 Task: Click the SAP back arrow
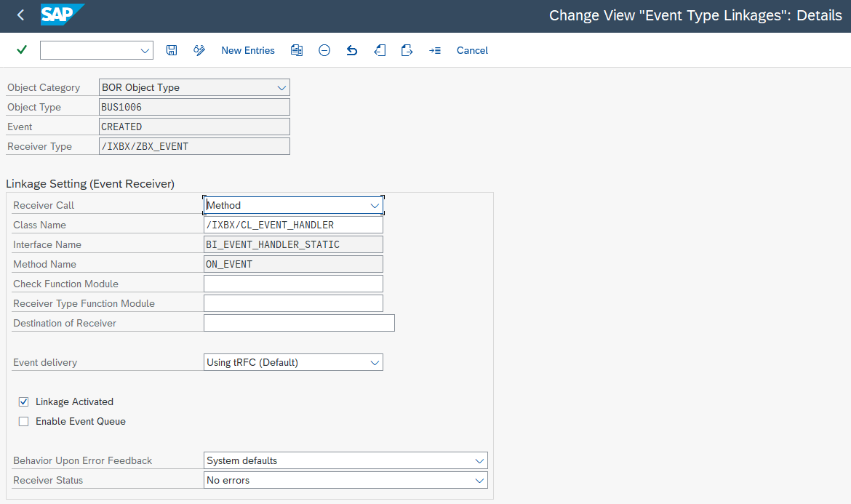pyautogui.click(x=20, y=15)
